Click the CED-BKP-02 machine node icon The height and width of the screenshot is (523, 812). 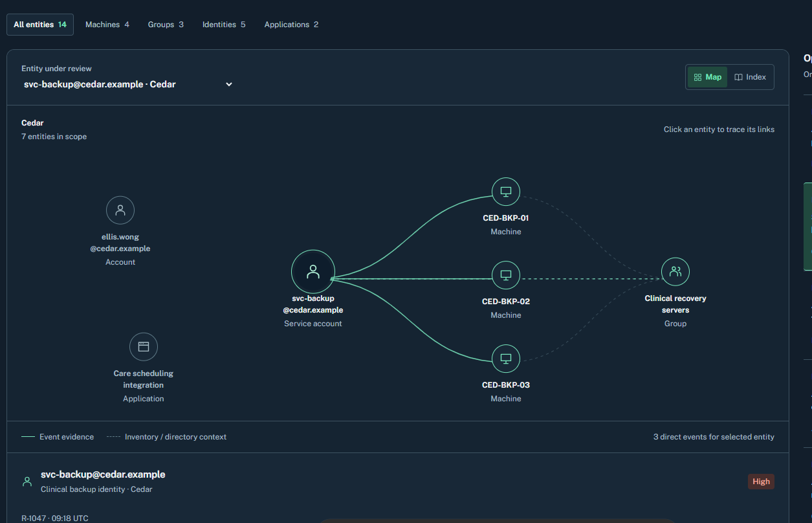[506, 275]
